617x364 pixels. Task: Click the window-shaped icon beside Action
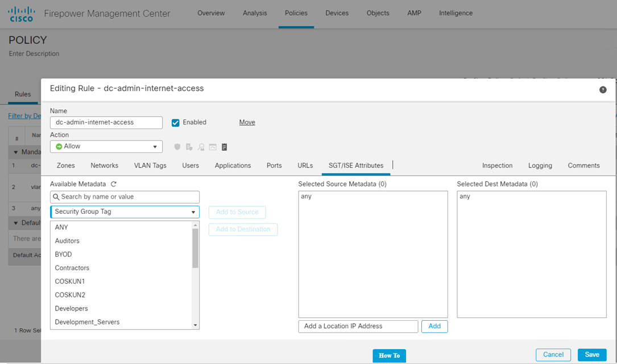click(213, 147)
